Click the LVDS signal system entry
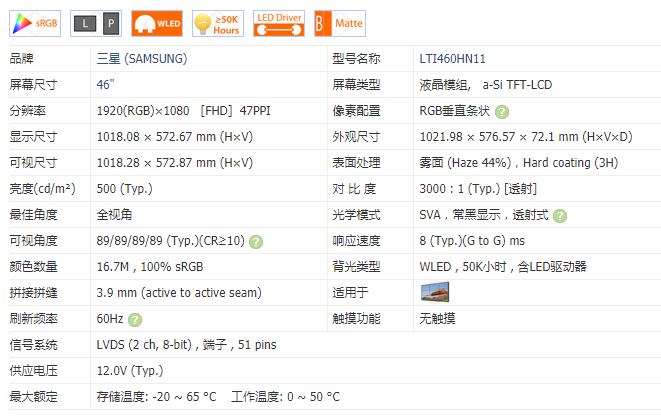The width and height of the screenshot is (661, 418). (186, 345)
